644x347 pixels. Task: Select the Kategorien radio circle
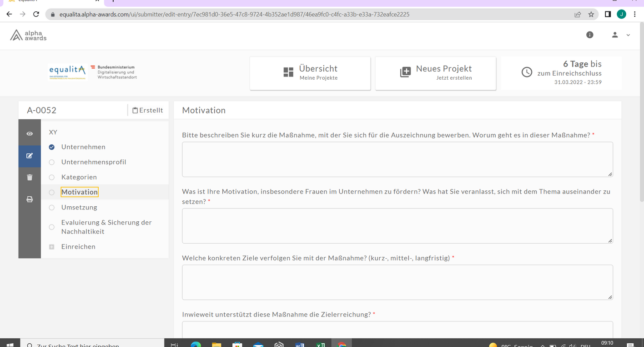tap(52, 177)
